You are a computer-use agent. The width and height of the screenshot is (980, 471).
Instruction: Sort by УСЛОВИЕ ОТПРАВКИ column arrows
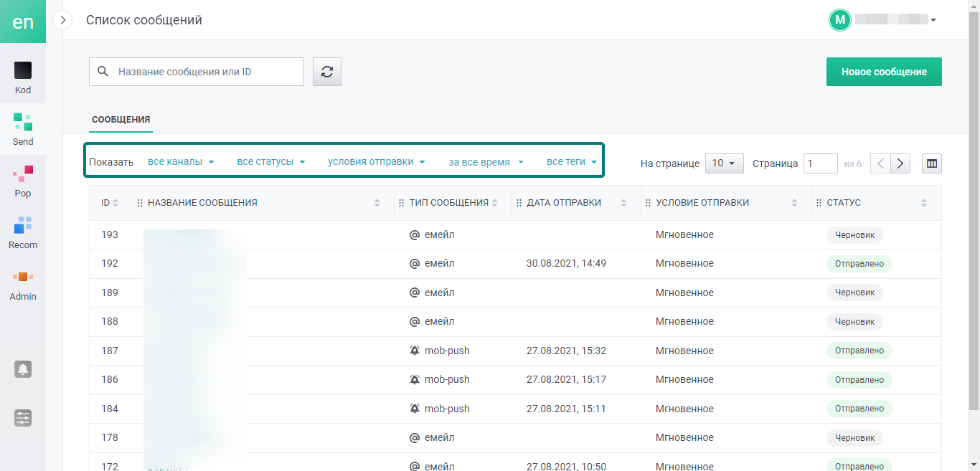pos(794,204)
